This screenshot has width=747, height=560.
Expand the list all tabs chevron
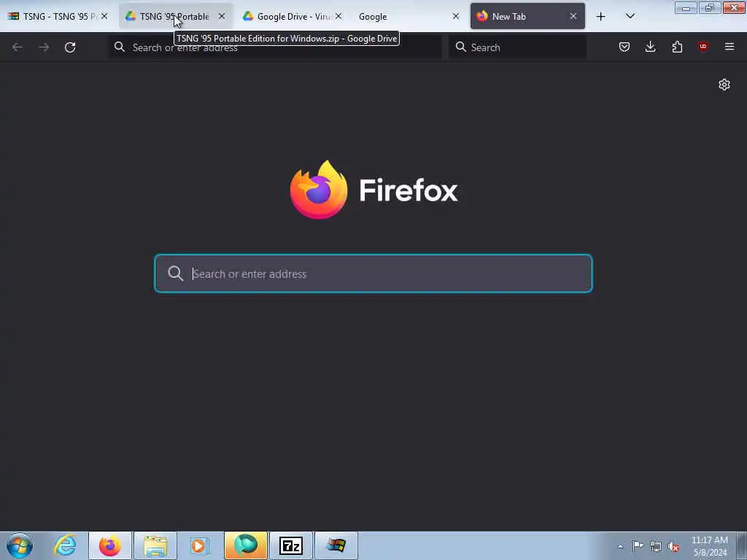click(630, 16)
